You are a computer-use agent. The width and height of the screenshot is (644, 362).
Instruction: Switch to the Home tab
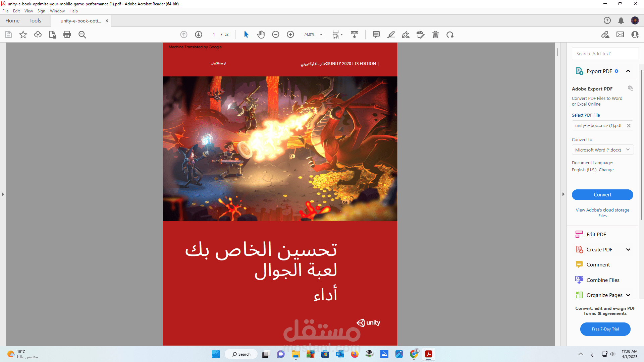(x=12, y=20)
